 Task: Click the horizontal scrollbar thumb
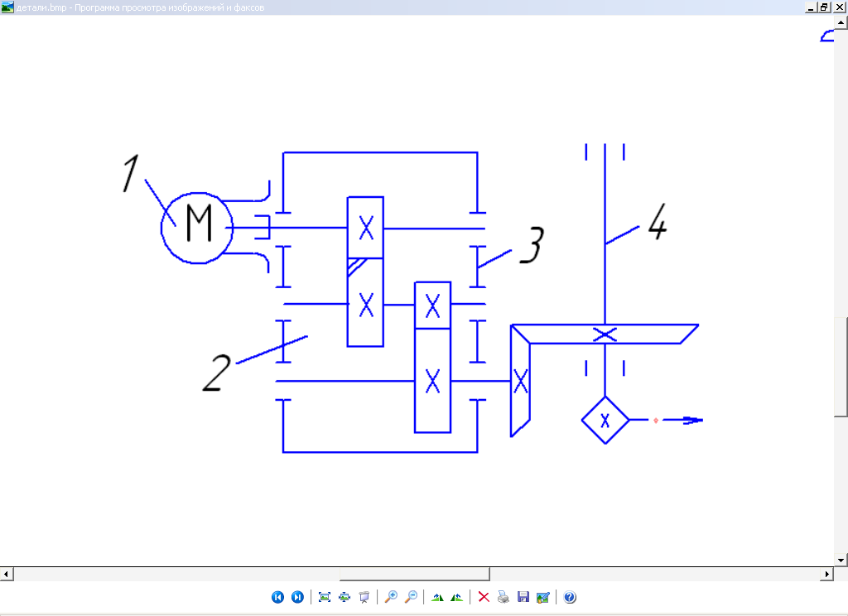pyautogui.click(x=414, y=574)
